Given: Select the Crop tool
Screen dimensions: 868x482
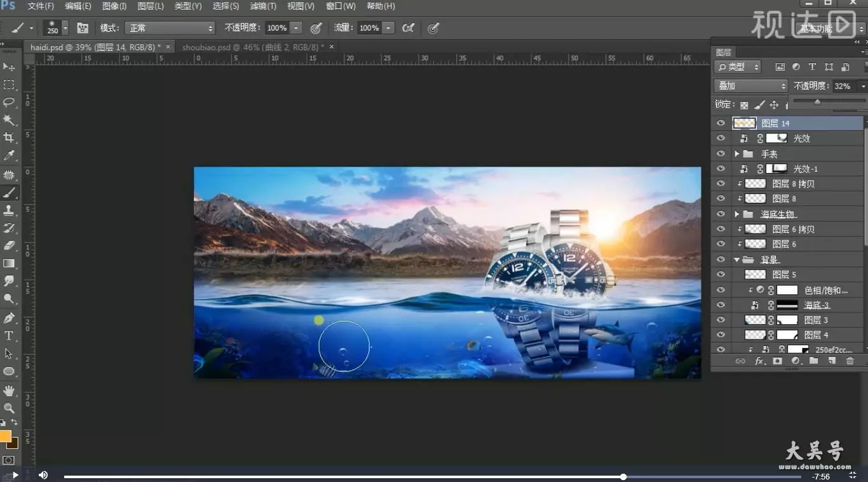Looking at the screenshot, I should [9, 138].
